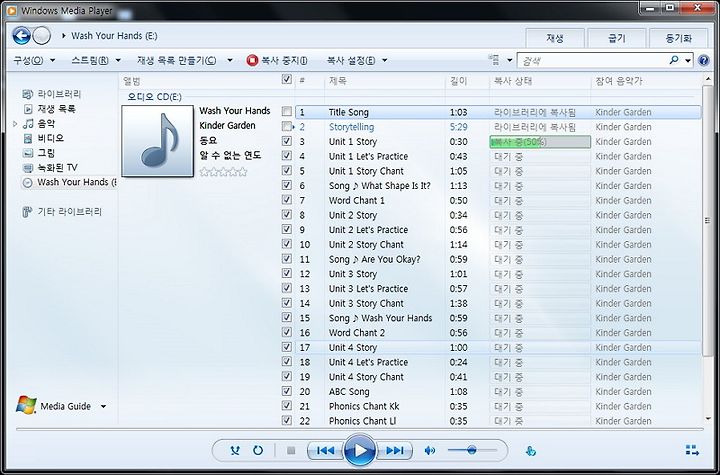Open the Media Guide dropdown arrow
This screenshot has width=720, height=475.
point(103,406)
